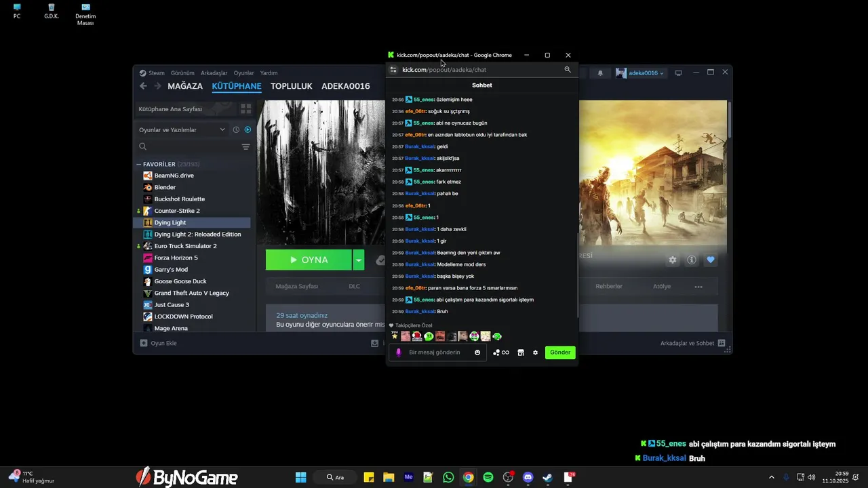Viewport: 868px width, 488px height.
Task: Launch Dying Light with OYNA button
Action: tap(309, 260)
